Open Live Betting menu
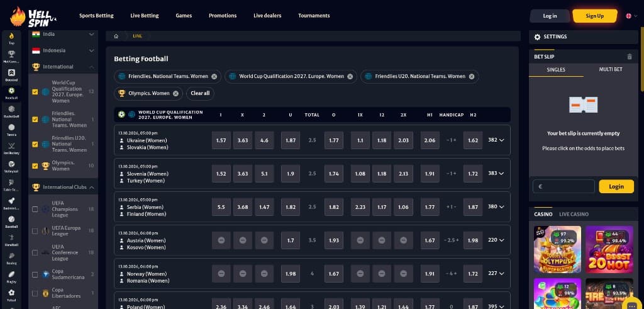 pos(145,16)
